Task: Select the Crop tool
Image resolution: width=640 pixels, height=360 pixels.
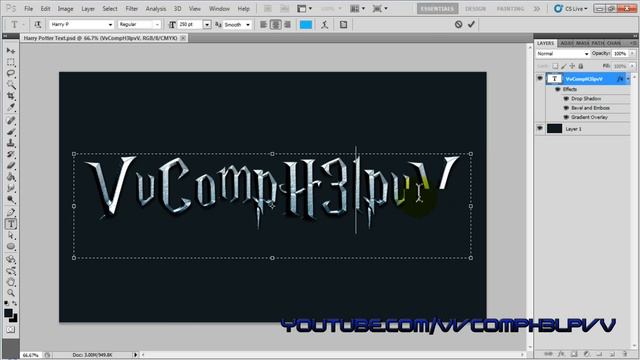Action: 11,96
